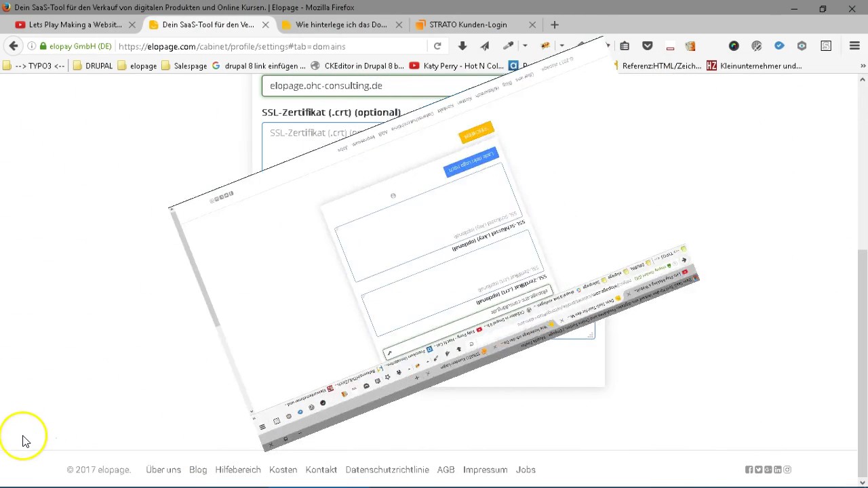Close the STRATO Kunden-Login tab
This screenshot has height=488, width=868.
pyautogui.click(x=532, y=24)
